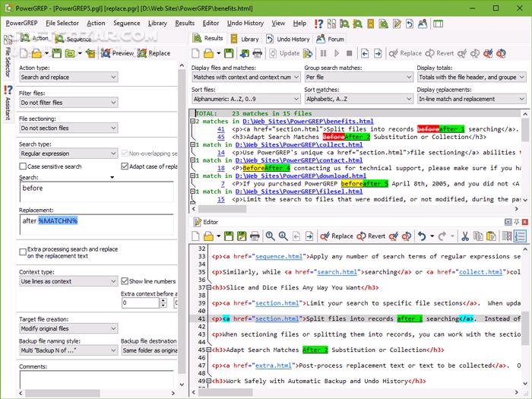Toggle Non-overlapping search checkbox

coord(125,154)
